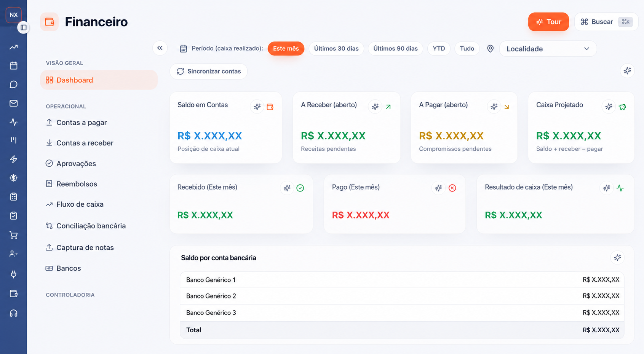Click the green check icon on Recebido

300,188
